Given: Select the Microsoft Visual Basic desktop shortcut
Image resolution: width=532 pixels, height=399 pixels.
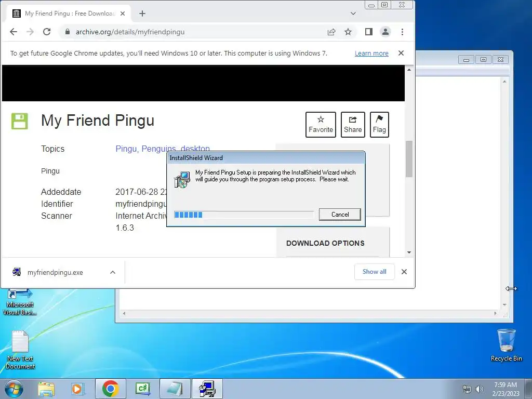Looking at the screenshot, I should click(20, 302).
